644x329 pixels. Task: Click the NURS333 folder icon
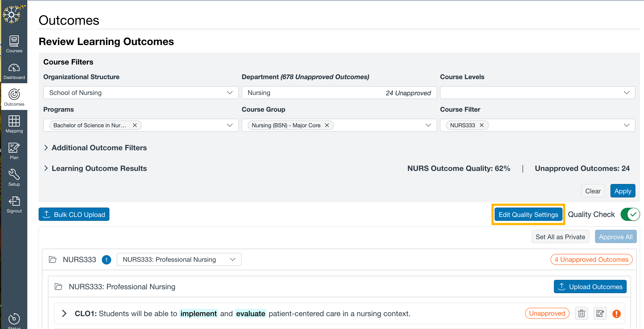point(52,259)
